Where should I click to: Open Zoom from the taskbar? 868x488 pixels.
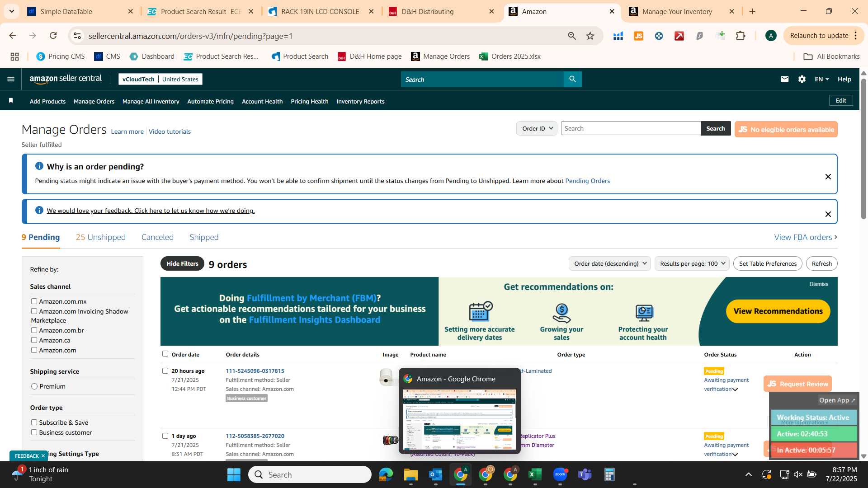pyautogui.click(x=560, y=474)
